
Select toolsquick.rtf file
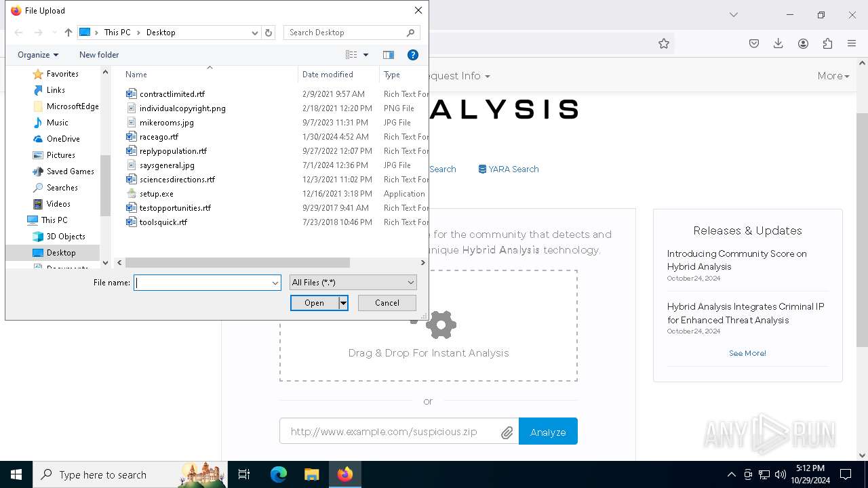163,222
